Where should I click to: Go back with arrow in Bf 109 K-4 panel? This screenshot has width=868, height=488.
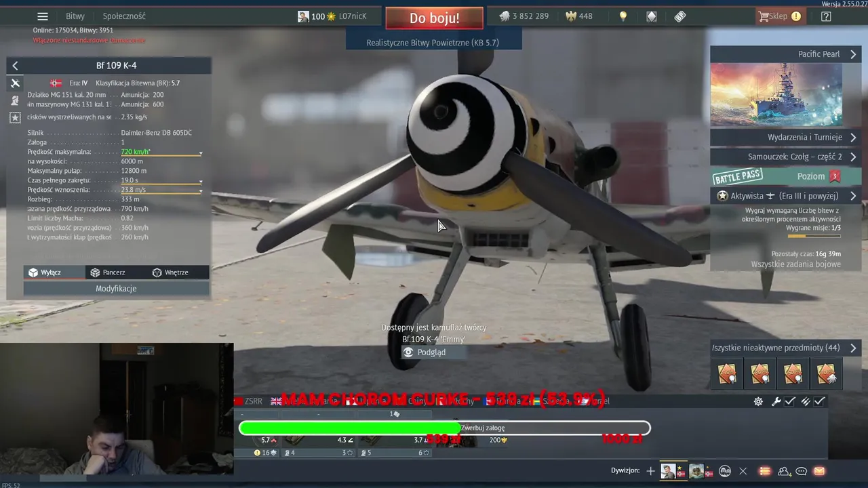[x=15, y=66]
